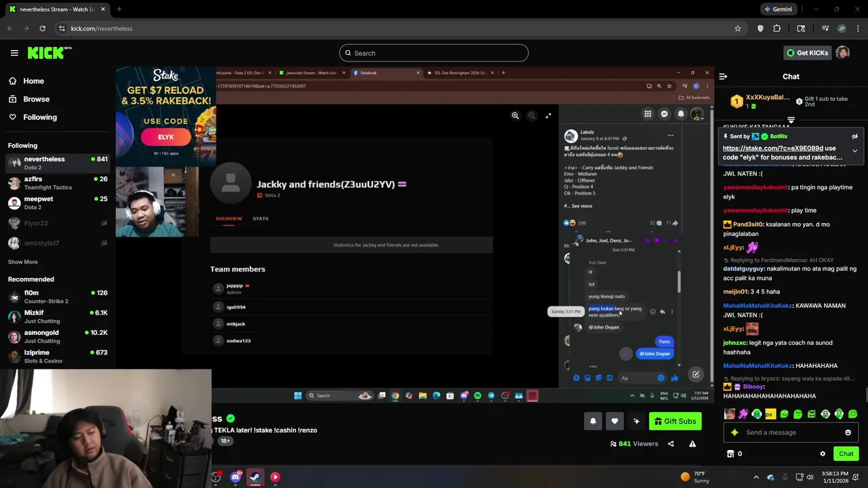Report the stream with warning icon
The width and height of the screenshot is (868, 488).
point(692,444)
